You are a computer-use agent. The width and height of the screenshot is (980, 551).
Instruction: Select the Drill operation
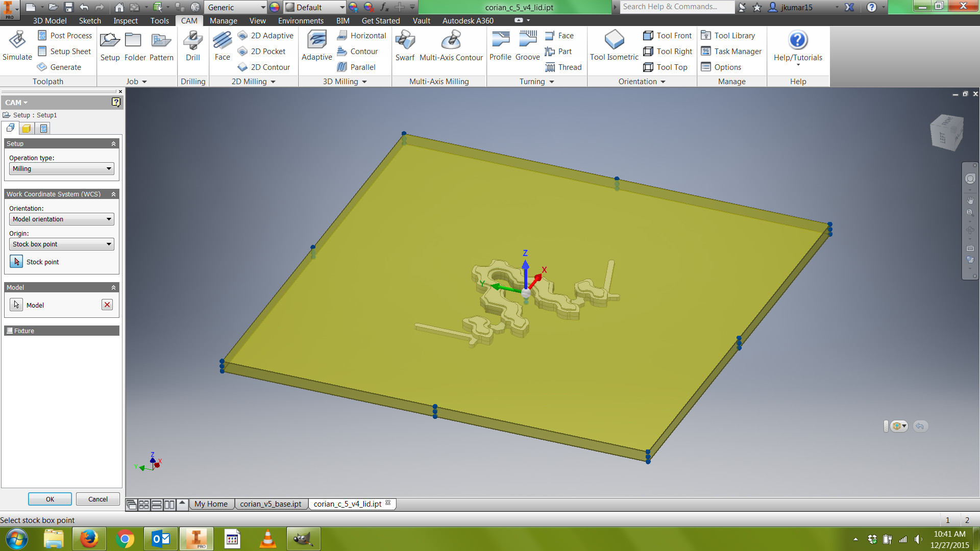click(193, 45)
